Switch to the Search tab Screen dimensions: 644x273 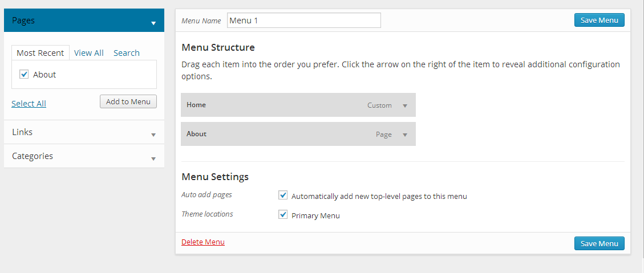point(127,53)
